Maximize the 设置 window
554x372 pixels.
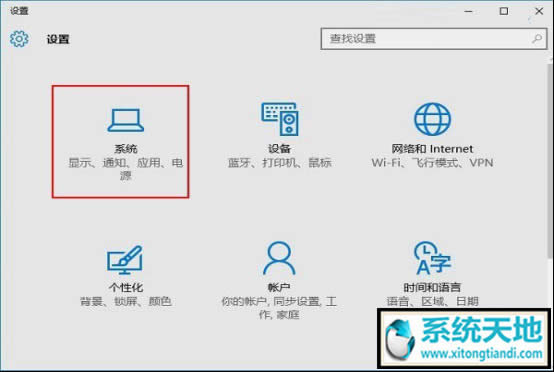(504, 11)
